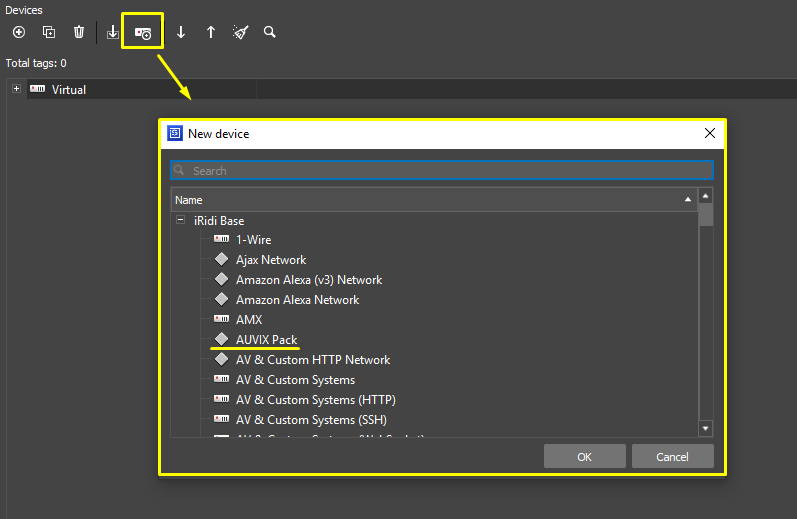Screen dimensions: 797x519
Task: Click the Ajax Network diamond icon
Action: [222, 259]
